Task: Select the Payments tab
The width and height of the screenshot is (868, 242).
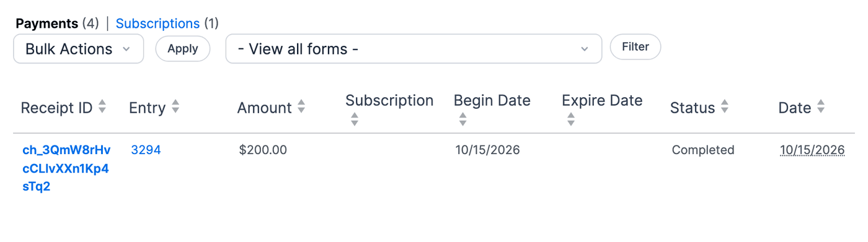Action: [x=47, y=24]
